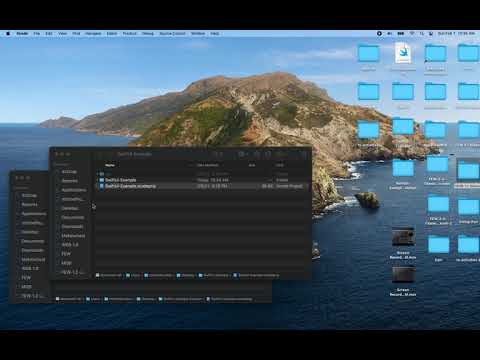
Task: Select AirDrop in front Finder sidebar
Action: [69, 172]
